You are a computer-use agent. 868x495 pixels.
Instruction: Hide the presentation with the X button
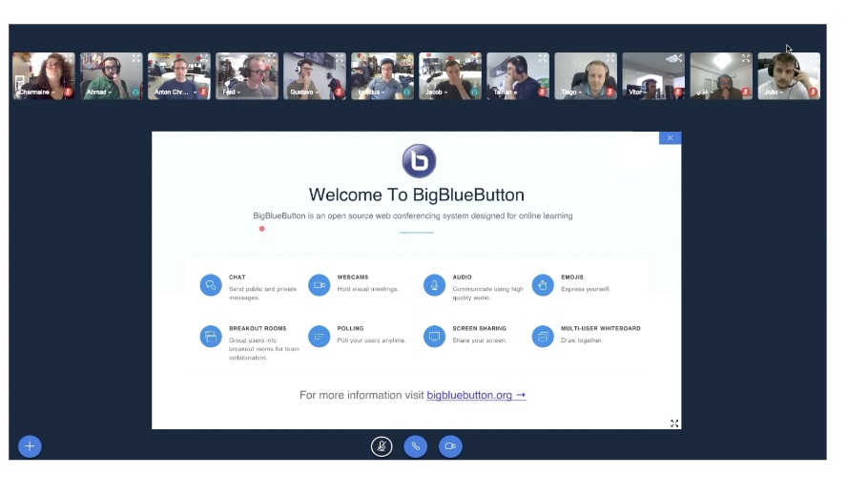[x=670, y=138]
